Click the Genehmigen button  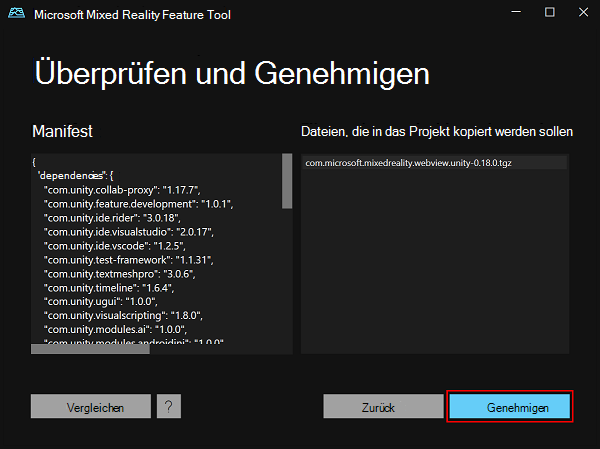pos(510,407)
